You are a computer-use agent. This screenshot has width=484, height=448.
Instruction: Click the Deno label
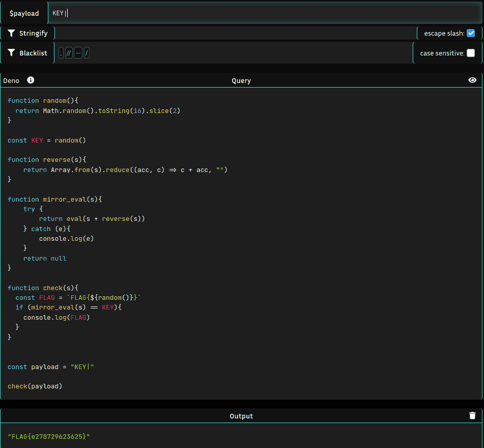(x=11, y=80)
